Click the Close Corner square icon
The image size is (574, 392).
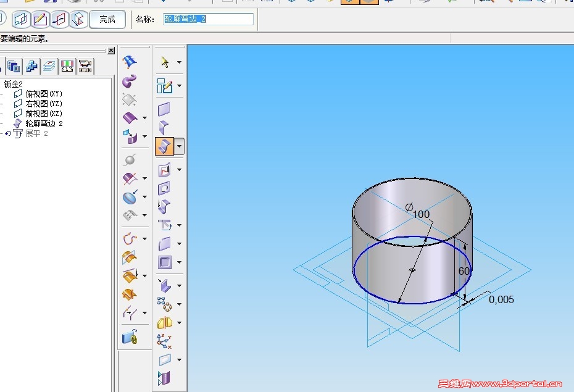pos(164,262)
